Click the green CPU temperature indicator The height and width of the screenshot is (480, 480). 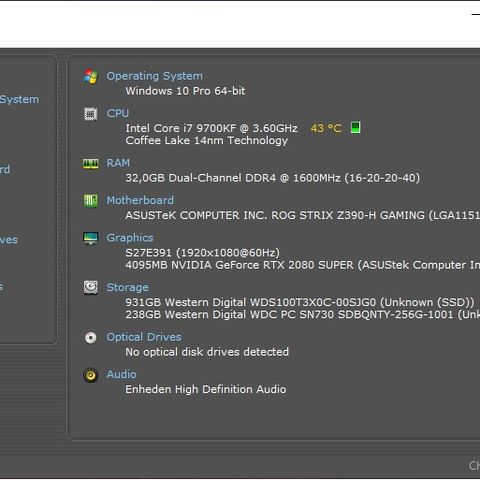[x=356, y=127]
